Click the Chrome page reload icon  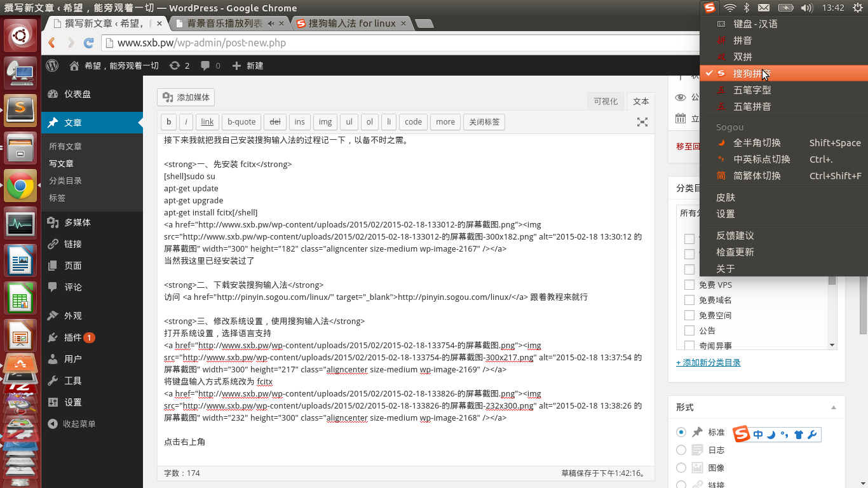[x=89, y=43]
